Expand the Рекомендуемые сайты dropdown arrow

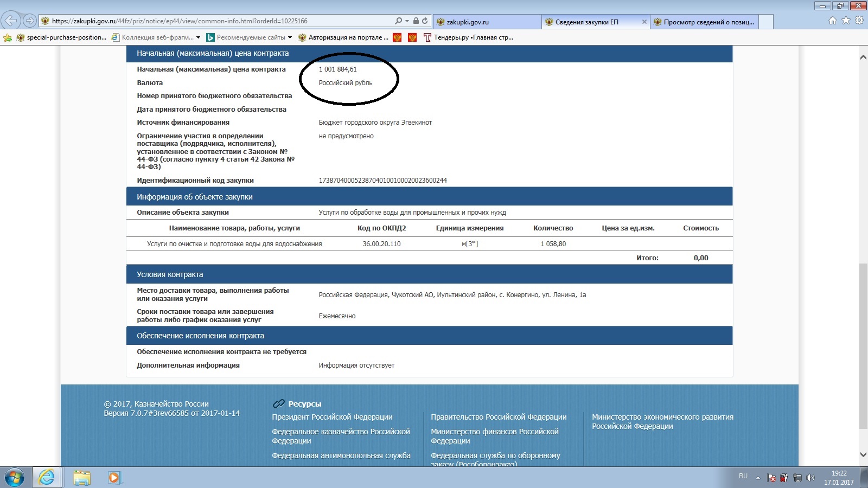(x=290, y=37)
